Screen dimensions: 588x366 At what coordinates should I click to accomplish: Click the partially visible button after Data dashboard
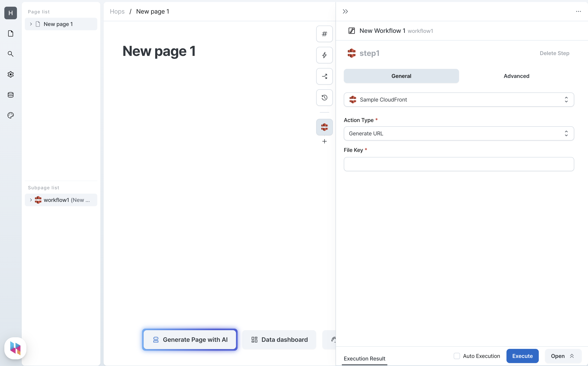click(x=329, y=339)
